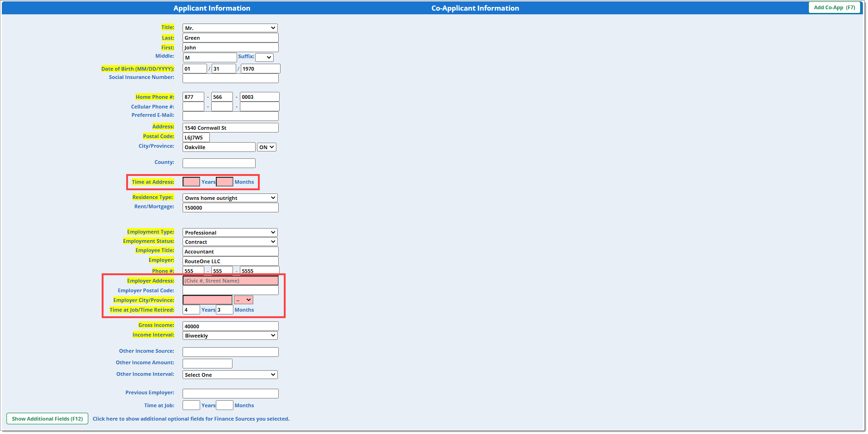Click the Preferred E-Mail field
Image resolution: width=868 pixels, height=434 pixels.
230,116
